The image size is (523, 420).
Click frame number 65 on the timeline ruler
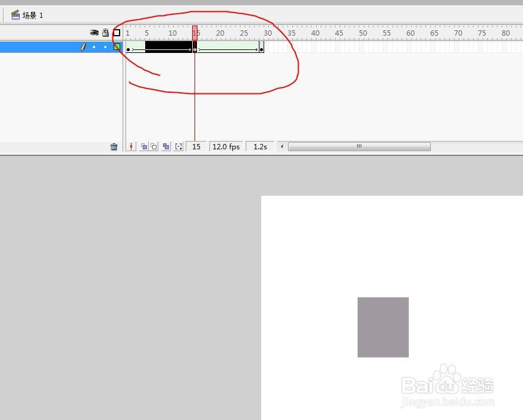click(434, 33)
